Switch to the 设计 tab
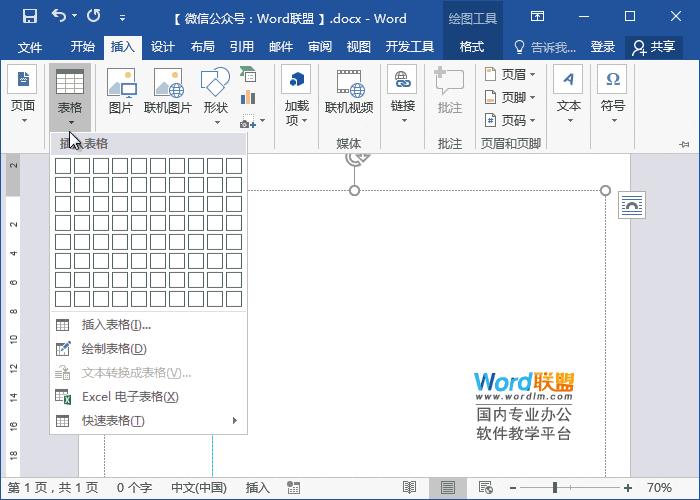Image resolution: width=700 pixels, height=500 pixels. click(x=162, y=47)
